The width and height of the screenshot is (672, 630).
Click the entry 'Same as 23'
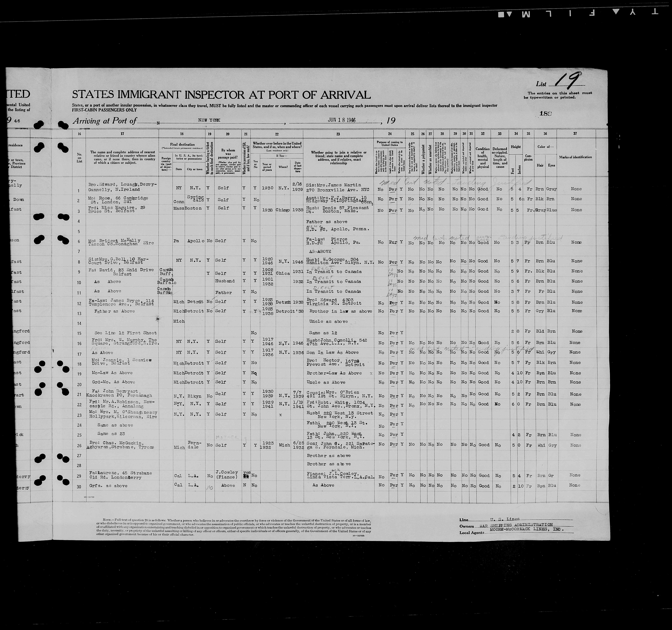pos(111,434)
